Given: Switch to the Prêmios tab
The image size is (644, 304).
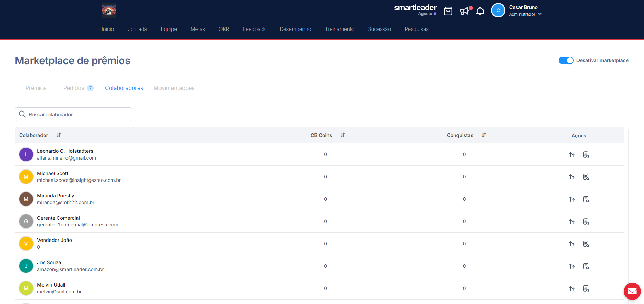Looking at the screenshot, I should click(x=36, y=88).
